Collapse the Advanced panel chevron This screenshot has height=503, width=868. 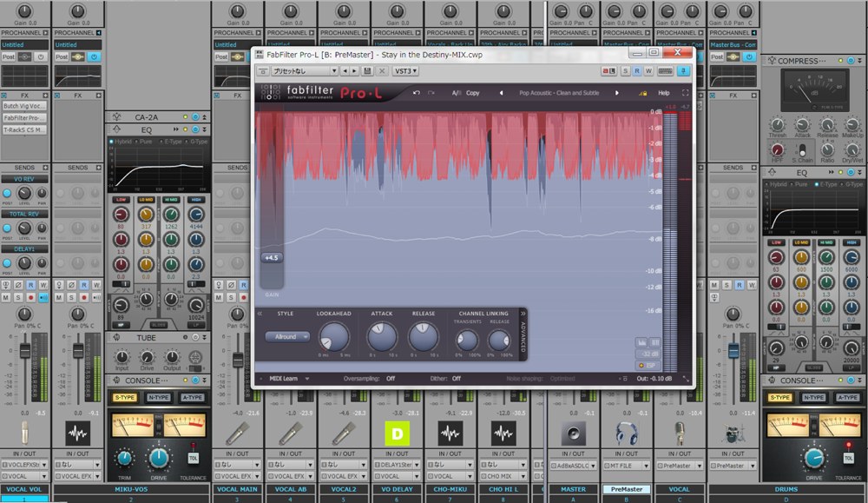coord(523,314)
